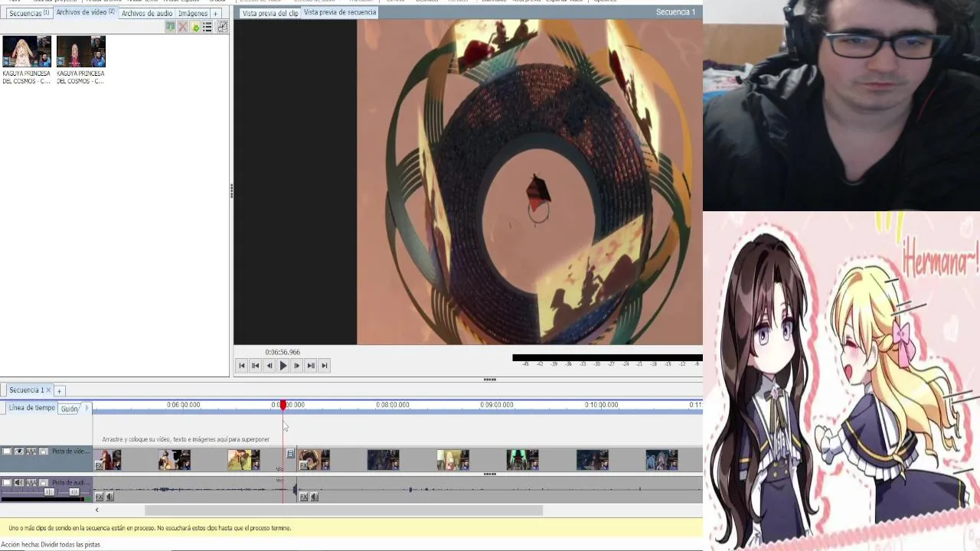Click the audio track pan slider

click(x=73, y=492)
